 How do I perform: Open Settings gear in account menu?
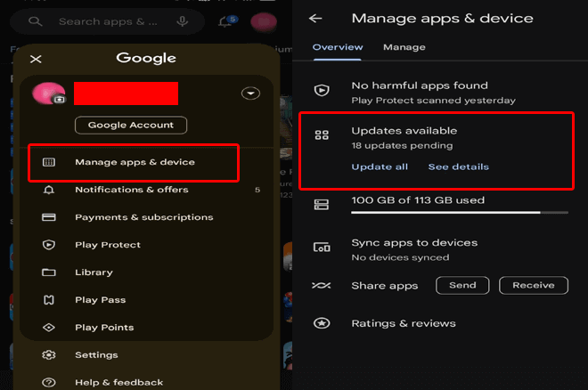coord(49,355)
